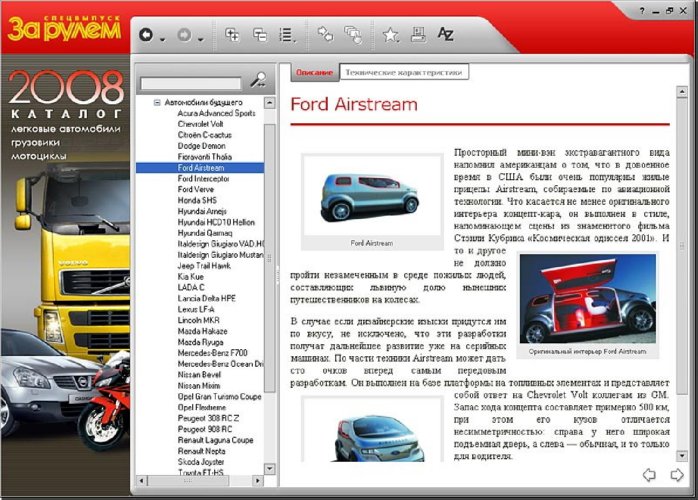
Task: Click the Forward navigation arrow button
Action: click(184, 36)
